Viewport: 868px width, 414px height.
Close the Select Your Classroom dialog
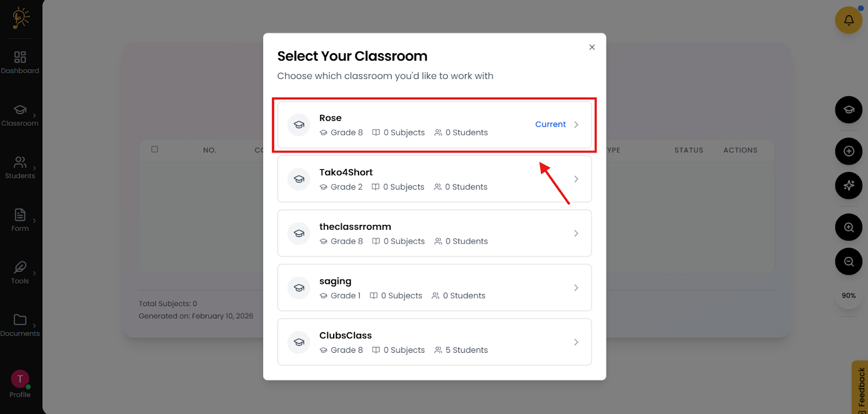point(592,47)
